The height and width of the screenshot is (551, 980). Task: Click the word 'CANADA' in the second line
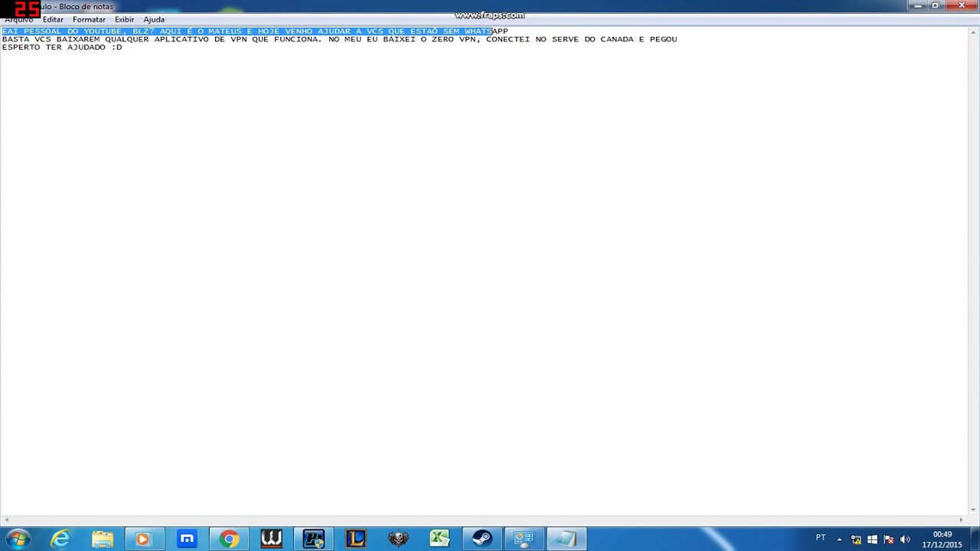pos(616,39)
